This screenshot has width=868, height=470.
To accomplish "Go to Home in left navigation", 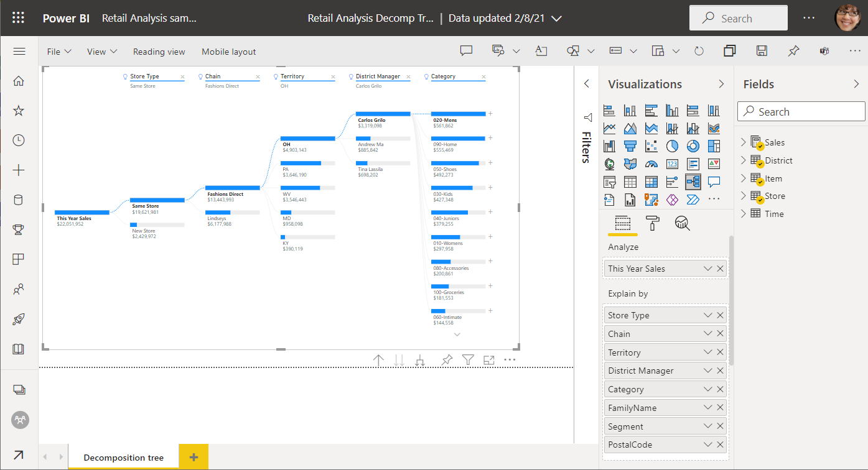I will click(x=19, y=81).
